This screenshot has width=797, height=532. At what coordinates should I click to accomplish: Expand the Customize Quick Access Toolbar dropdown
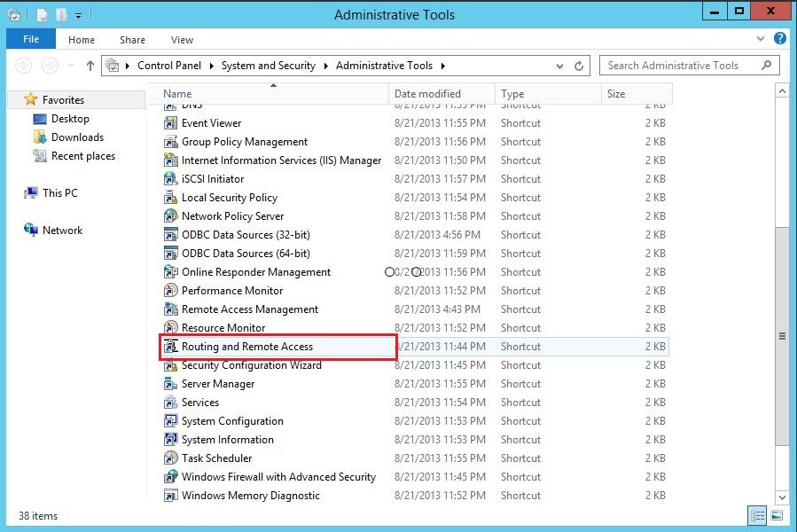(x=78, y=16)
